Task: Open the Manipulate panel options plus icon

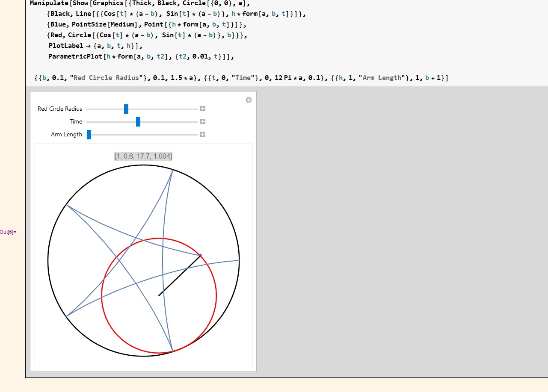Action: [x=249, y=100]
